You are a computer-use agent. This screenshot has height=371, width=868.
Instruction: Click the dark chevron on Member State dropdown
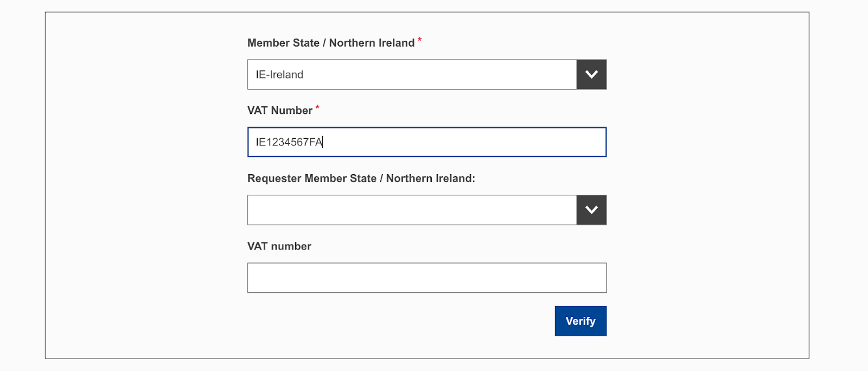click(591, 74)
